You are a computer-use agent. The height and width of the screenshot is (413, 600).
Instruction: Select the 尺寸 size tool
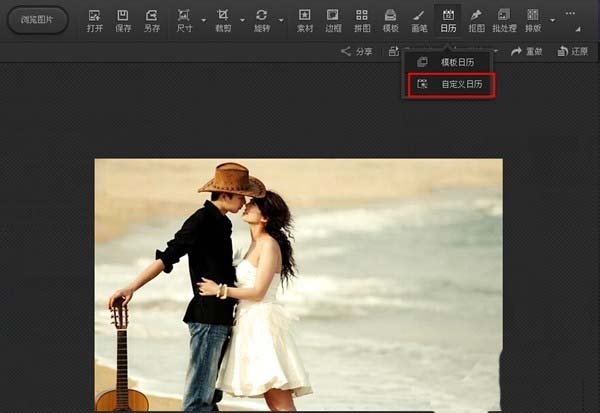(184, 21)
